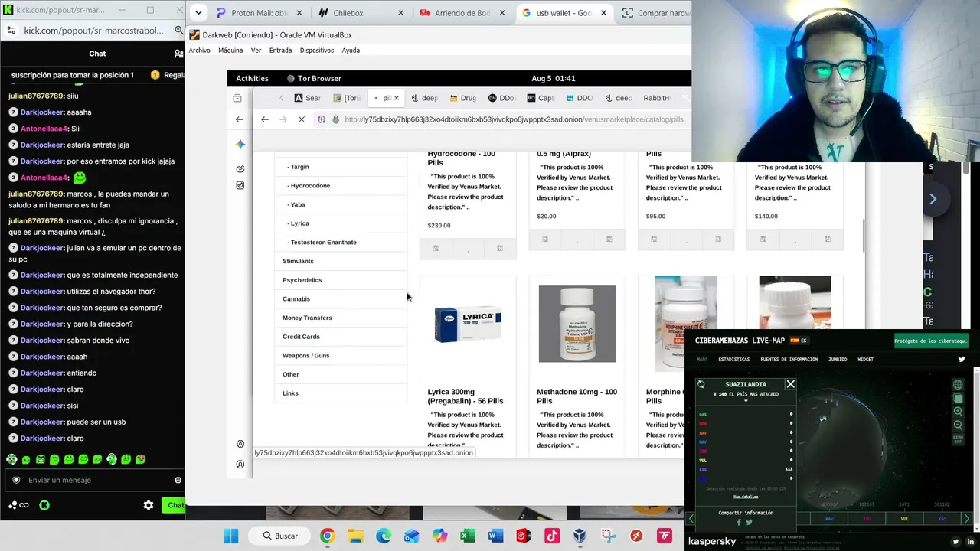Viewport: 980px width, 551px height.
Task: Open VirtualBox from the taskbar
Action: click(x=580, y=536)
